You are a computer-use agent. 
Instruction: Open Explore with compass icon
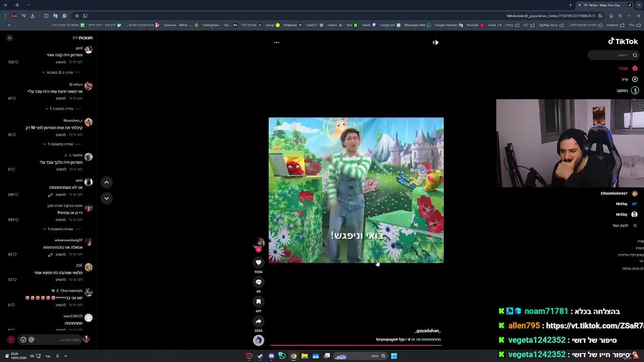coord(635,79)
